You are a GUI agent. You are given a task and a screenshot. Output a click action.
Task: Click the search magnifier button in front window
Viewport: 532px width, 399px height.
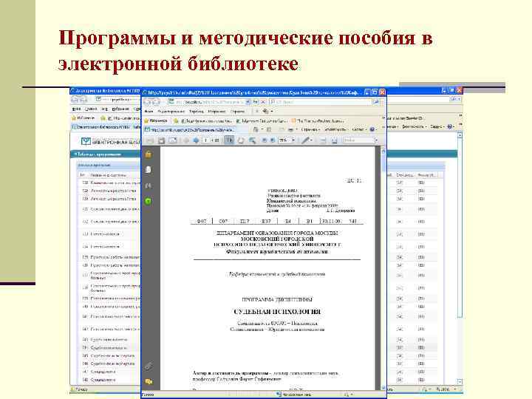pyautogui.click(x=376, y=102)
